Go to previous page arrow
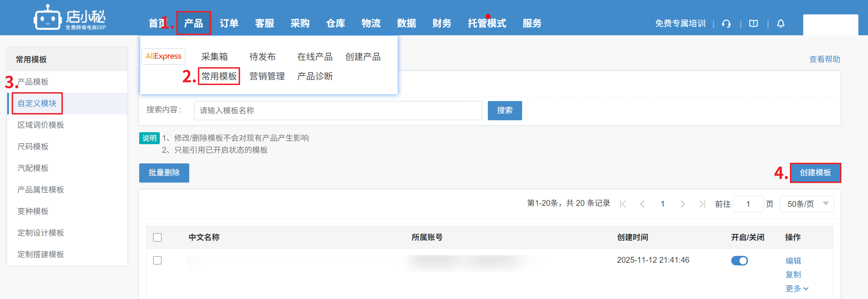This screenshot has width=868, height=299. [x=642, y=204]
